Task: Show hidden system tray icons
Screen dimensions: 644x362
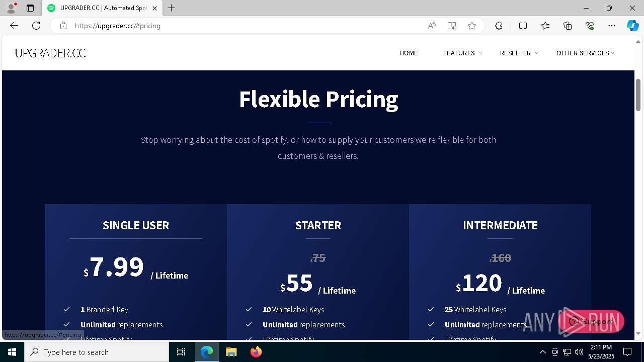Action: click(x=542, y=352)
